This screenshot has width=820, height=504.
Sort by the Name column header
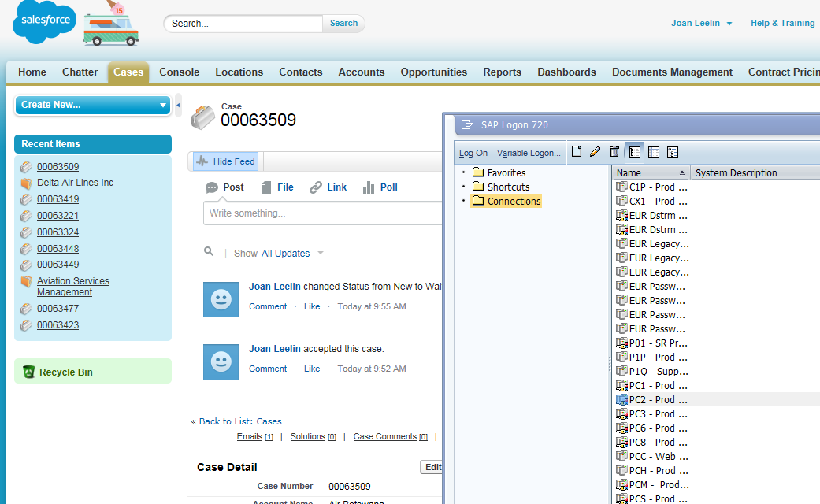(x=651, y=172)
